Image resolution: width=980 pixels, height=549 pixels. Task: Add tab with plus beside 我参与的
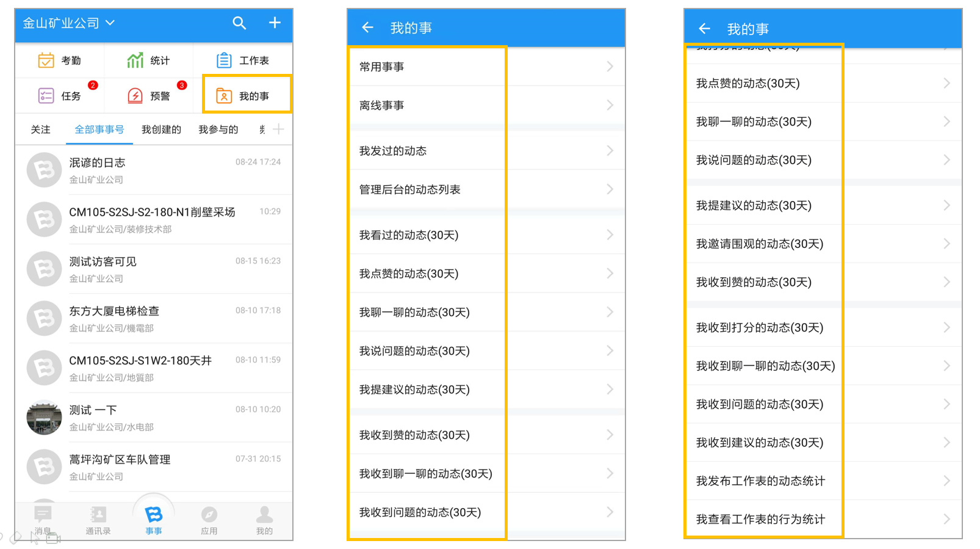[x=278, y=129]
